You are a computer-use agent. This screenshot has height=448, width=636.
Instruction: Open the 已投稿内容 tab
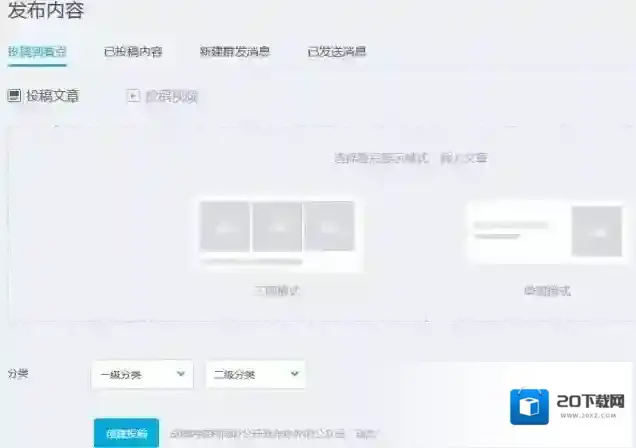[x=133, y=52]
